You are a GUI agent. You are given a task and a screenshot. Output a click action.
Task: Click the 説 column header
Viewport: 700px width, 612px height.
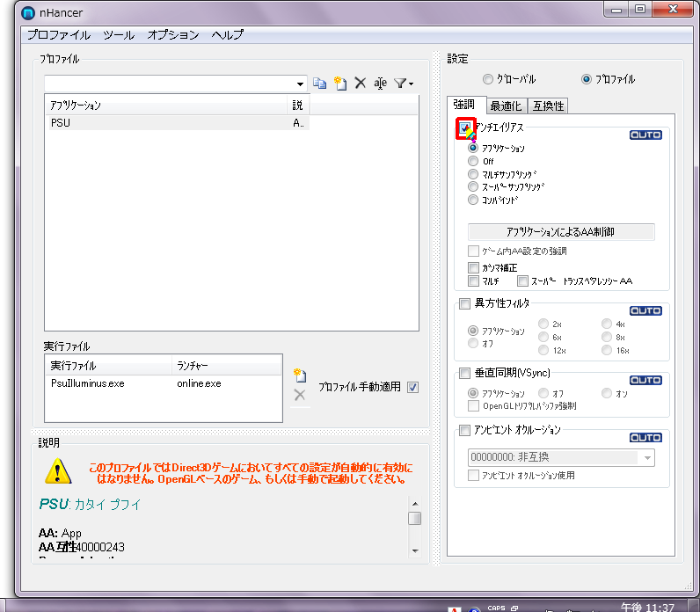click(299, 106)
